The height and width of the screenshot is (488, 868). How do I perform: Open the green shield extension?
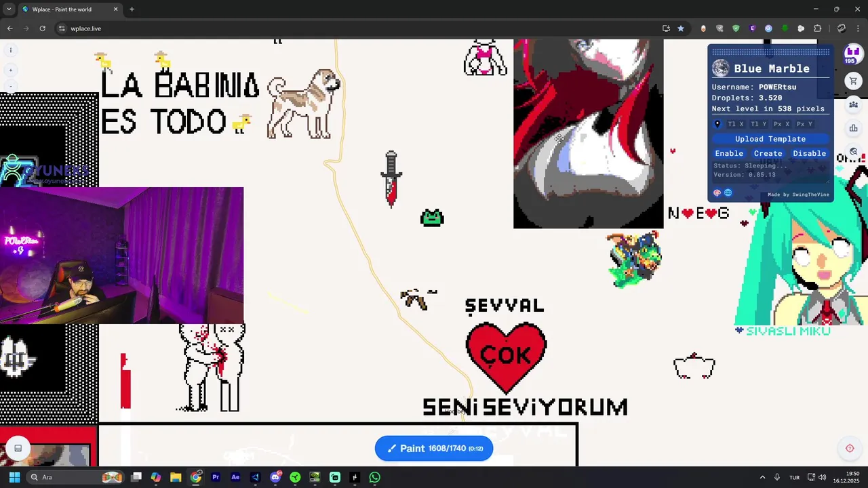(x=736, y=28)
